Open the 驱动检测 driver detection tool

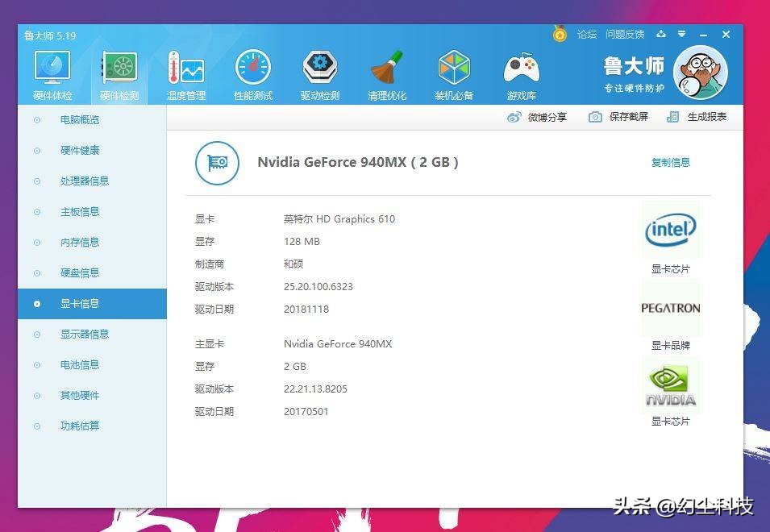tap(319, 73)
